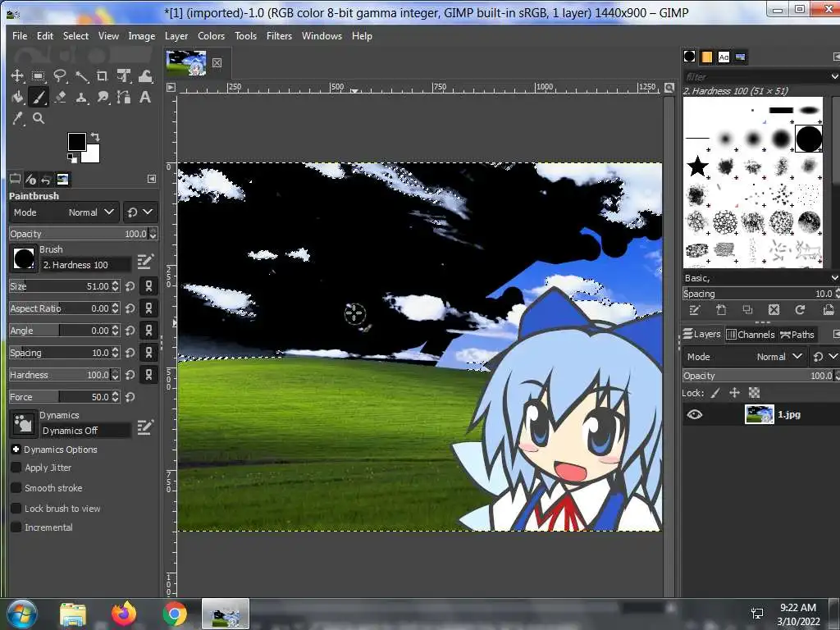Open brush as image icon
840x630 pixels.
coord(829,309)
